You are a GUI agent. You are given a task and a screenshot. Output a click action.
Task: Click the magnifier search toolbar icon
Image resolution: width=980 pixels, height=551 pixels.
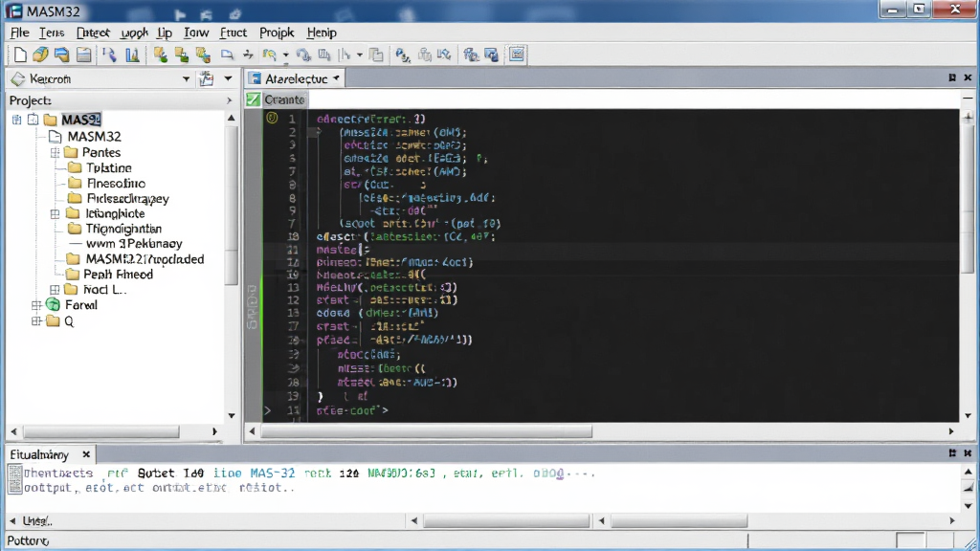click(269, 55)
